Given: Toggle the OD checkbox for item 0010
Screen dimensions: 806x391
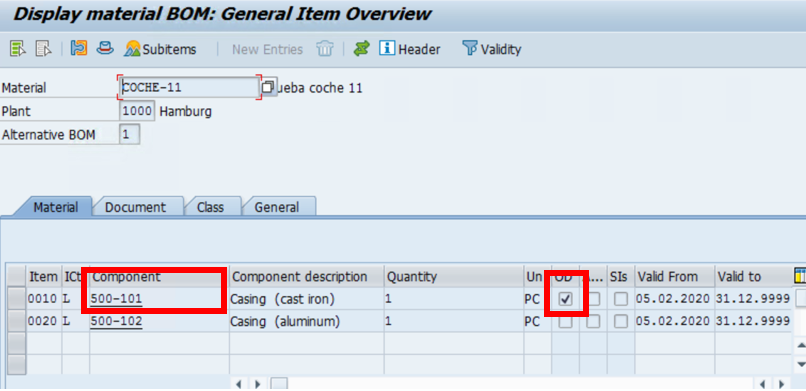Looking at the screenshot, I should click(x=565, y=299).
